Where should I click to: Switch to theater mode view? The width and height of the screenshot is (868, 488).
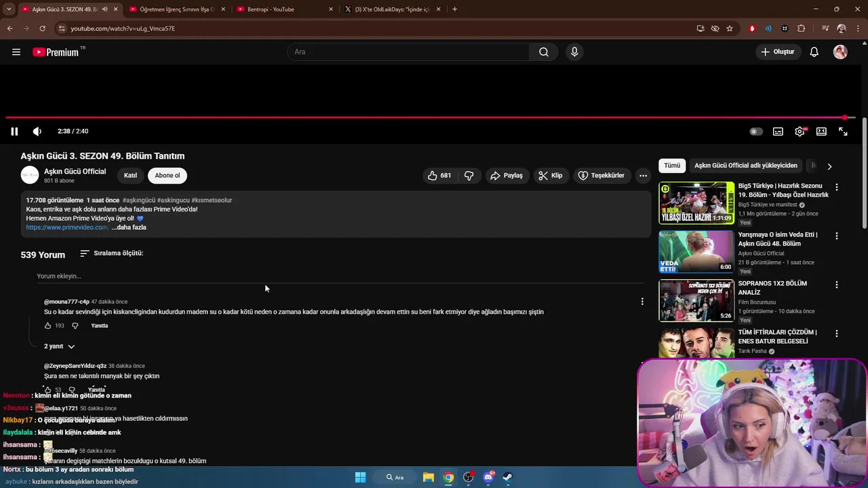tap(821, 131)
